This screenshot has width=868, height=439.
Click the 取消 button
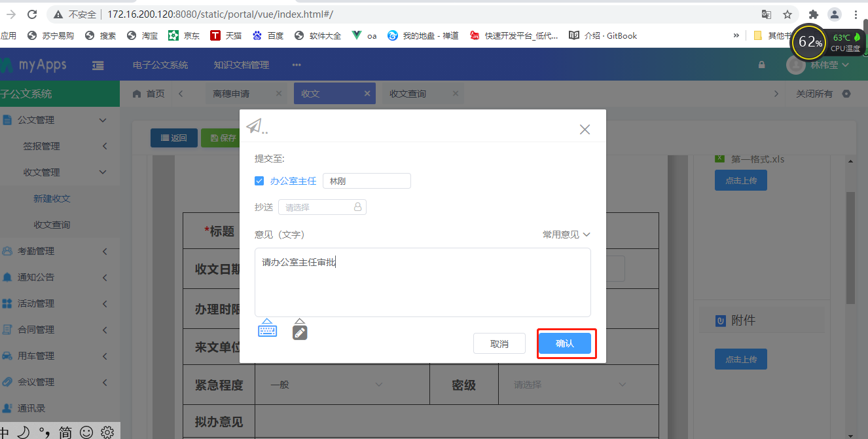pos(499,343)
